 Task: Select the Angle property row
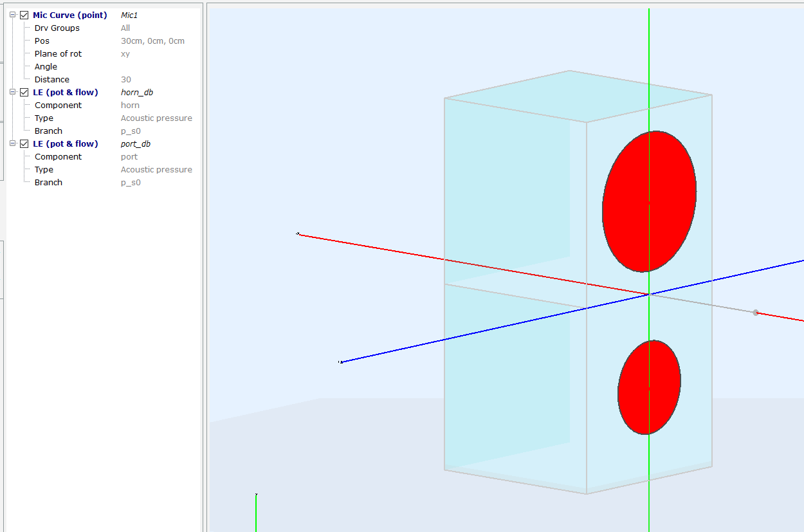coord(46,66)
